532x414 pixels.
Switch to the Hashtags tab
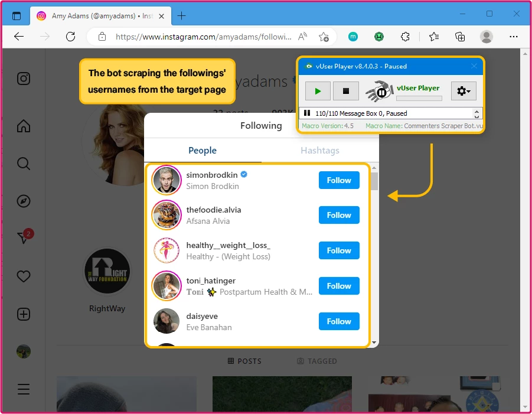click(320, 151)
